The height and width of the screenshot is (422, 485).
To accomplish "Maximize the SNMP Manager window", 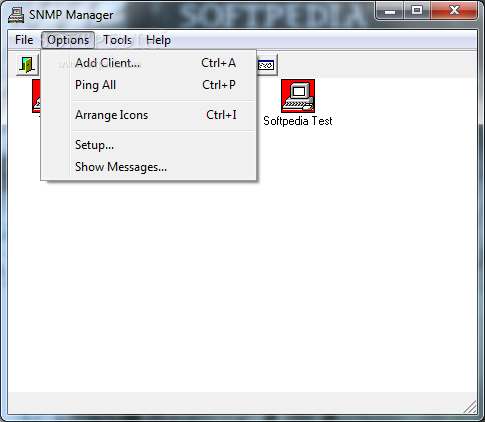I will [417, 11].
